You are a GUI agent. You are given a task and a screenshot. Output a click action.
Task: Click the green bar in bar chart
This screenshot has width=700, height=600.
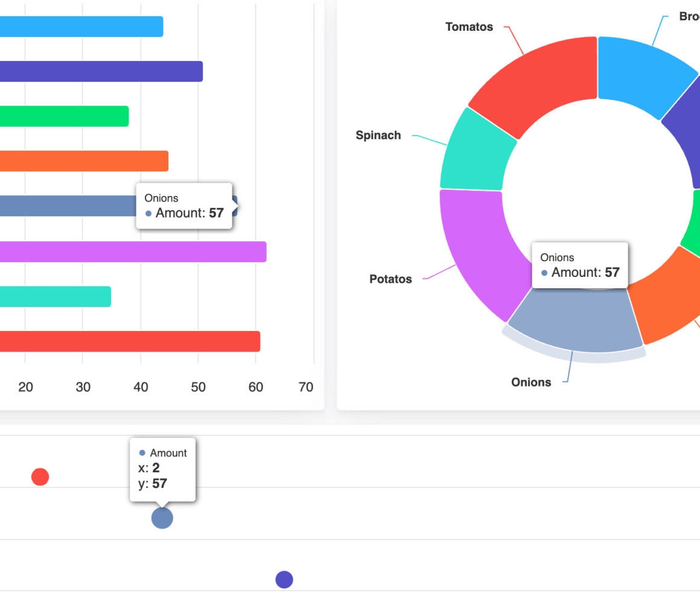click(65, 116)
